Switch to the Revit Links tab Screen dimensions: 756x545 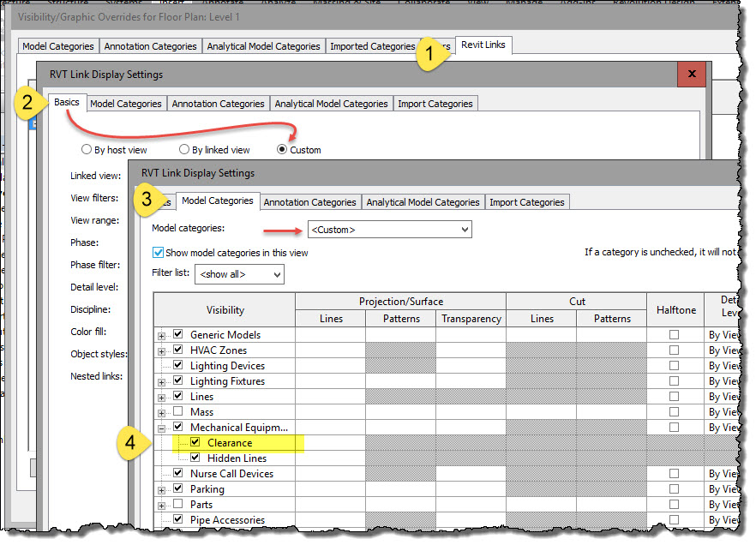[483, 45]
